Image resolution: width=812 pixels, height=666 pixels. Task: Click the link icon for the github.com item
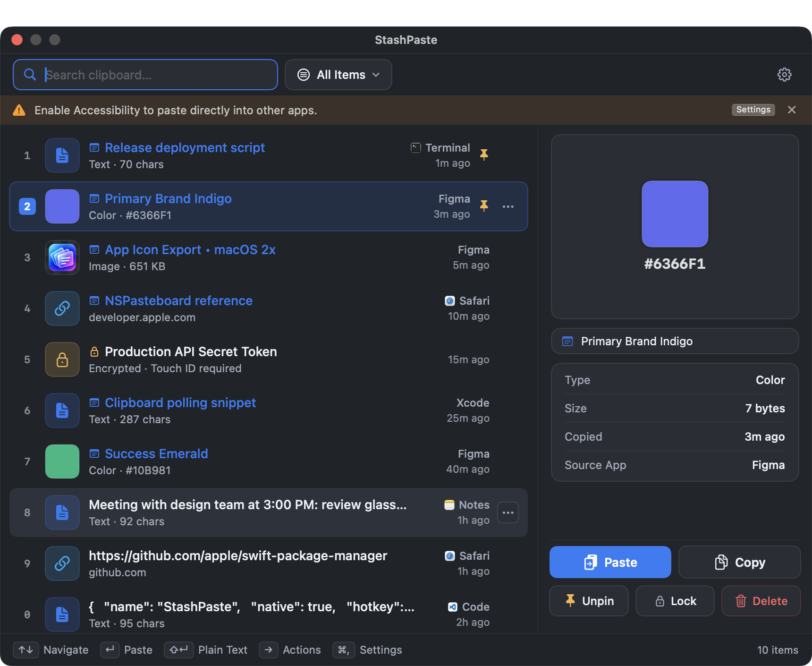pyautogui.click(x=62, y=564)
